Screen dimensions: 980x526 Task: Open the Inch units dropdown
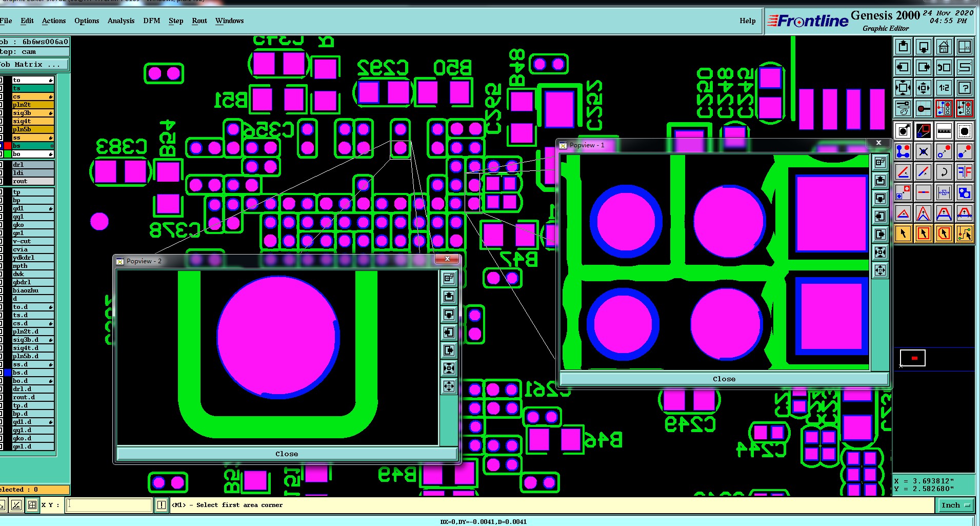955,505
